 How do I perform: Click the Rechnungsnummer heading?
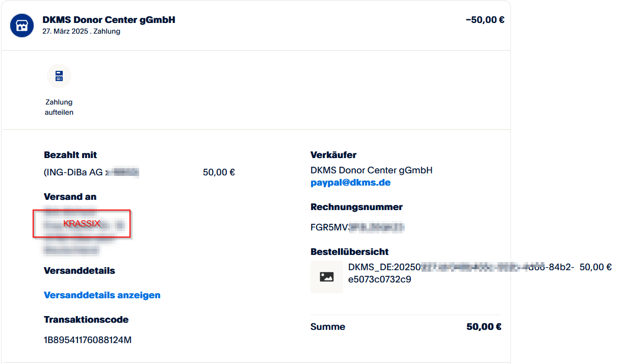click(x=356, y=207)
